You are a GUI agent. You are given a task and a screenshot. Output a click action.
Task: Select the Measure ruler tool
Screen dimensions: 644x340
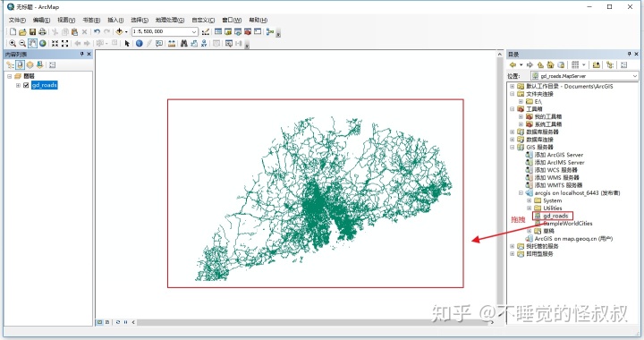pyautogui.click(x=172, y=43)
